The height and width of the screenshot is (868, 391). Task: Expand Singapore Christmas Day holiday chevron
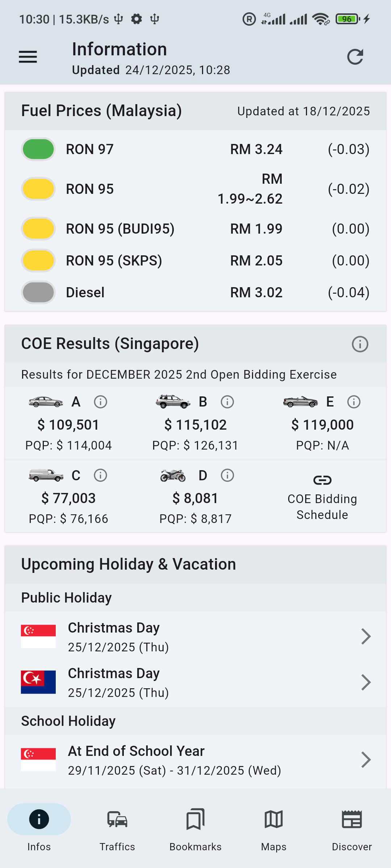tap(366, 637)
